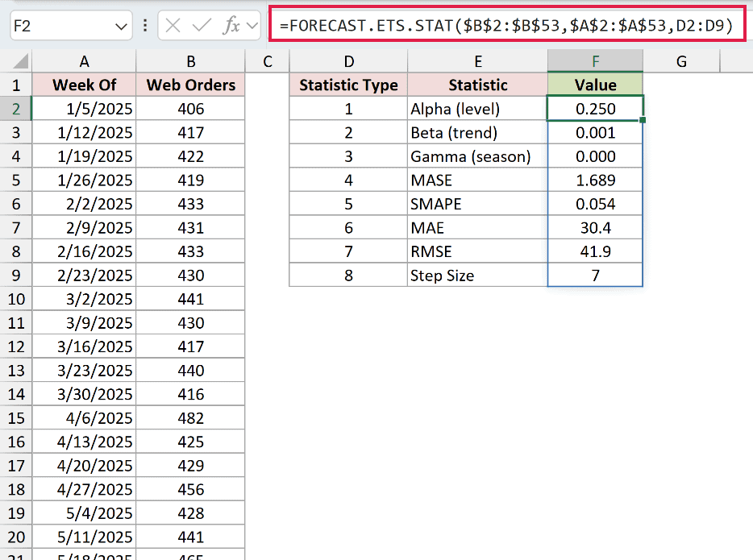Select column G header
Screen dimensions: 753x560
coord(681,61)
